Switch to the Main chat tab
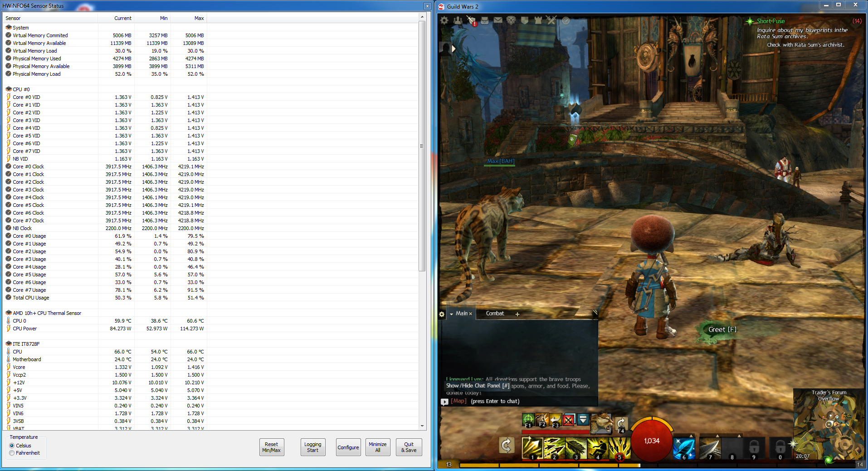The height and width of the screenshot is (471, 868). click(462, 314)
